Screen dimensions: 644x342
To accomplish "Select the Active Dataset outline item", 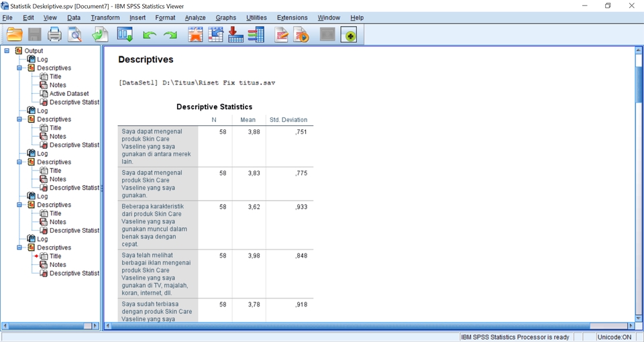I will click(69, 94).
